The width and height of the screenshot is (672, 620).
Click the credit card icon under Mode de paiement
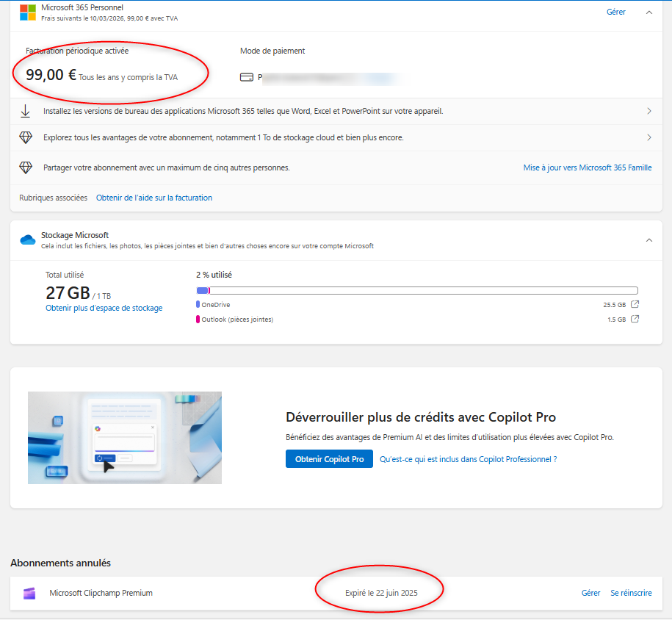click(x=247, y=78)
